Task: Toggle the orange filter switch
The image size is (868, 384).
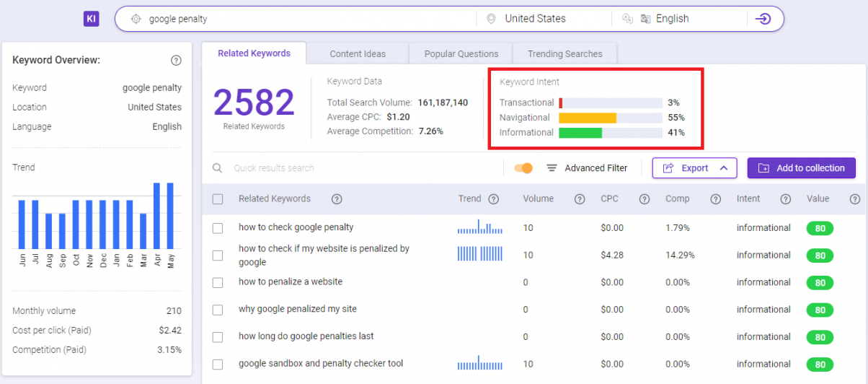Action: coord(523,168)
